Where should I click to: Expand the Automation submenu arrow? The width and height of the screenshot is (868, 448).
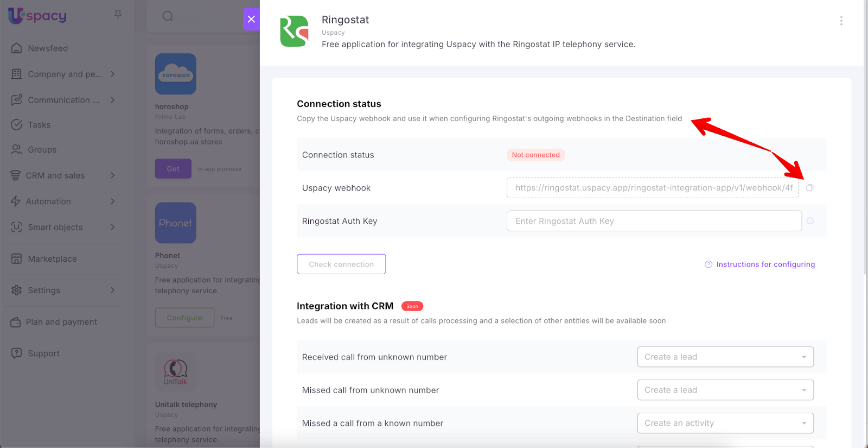click(x=113, y=201)
